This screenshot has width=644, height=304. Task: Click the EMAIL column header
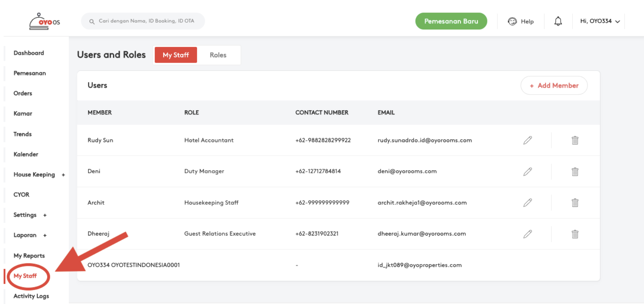386,112
